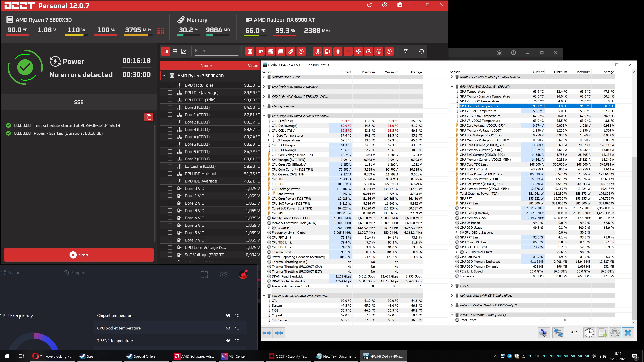Copy the test log with red icon
Viewport: 644px width, 362px height.
click(x=148, y=117)
